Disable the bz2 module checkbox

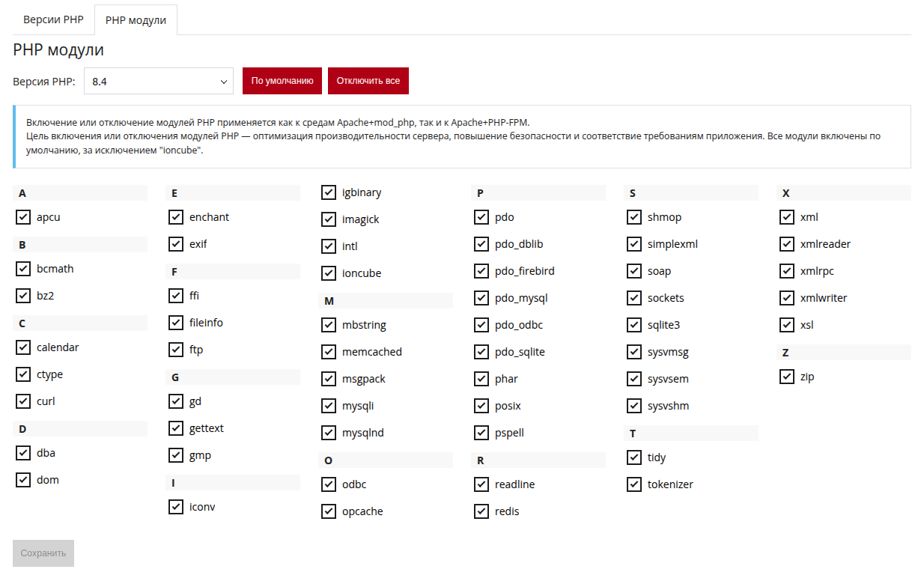coord(23,296)
